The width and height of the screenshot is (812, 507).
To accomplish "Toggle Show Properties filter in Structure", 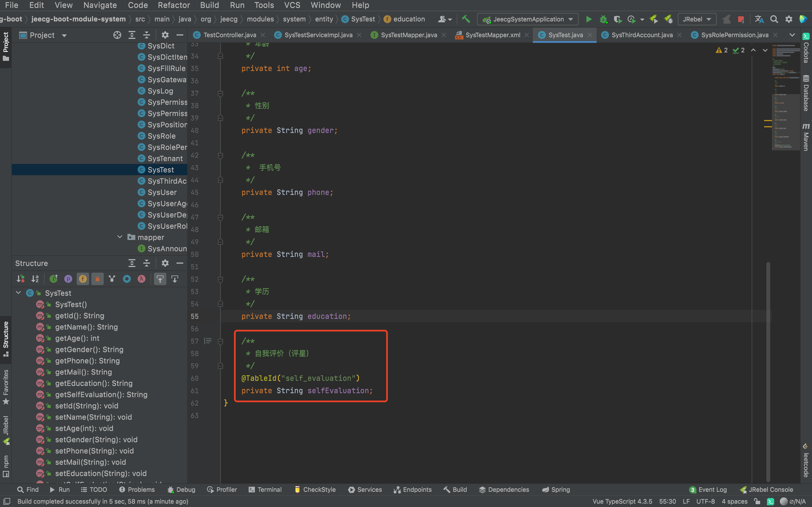I will pyautogui.click(x=68, y=279).
